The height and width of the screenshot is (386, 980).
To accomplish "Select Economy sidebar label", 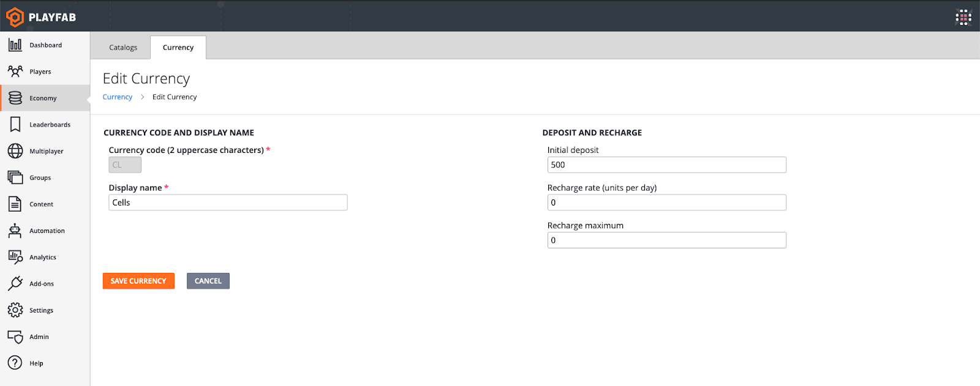I will pyautogui.click(x=43, y=98).
